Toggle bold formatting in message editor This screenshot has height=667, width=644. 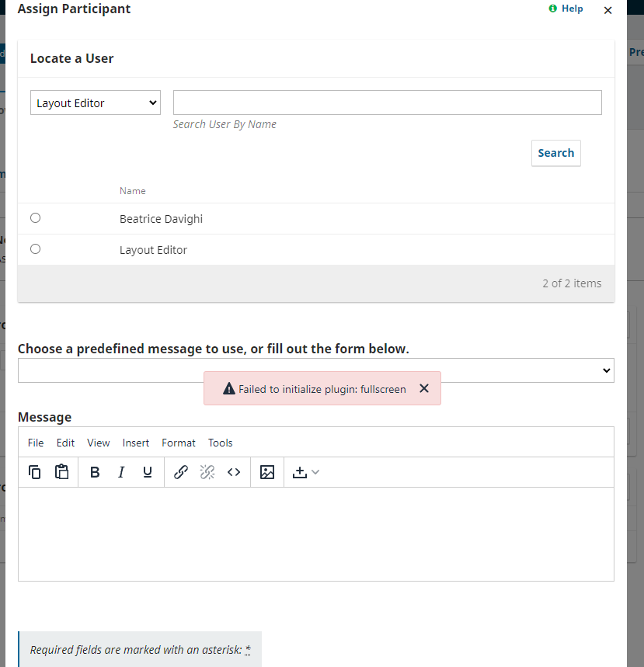[95, 472]
